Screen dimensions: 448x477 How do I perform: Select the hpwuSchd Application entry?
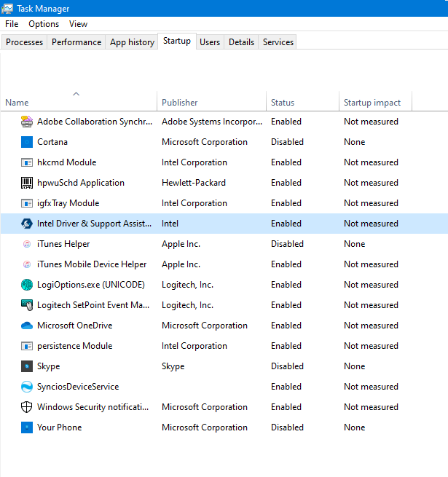pyautogui.click(x=81, y=183)
